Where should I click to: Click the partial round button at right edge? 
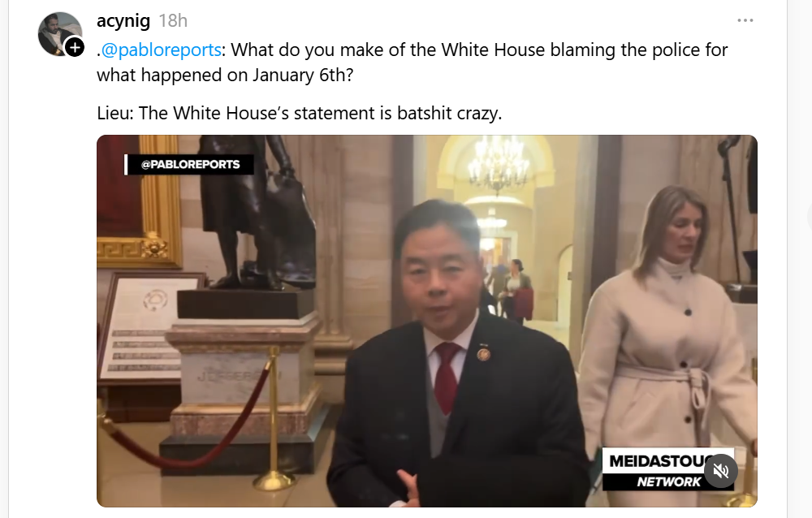pos(810,215)
